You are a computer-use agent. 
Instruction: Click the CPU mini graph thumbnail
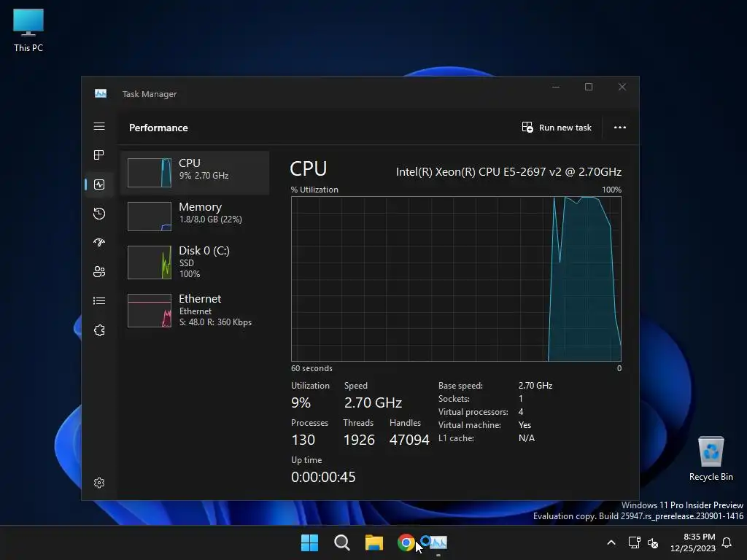point(150,172)
